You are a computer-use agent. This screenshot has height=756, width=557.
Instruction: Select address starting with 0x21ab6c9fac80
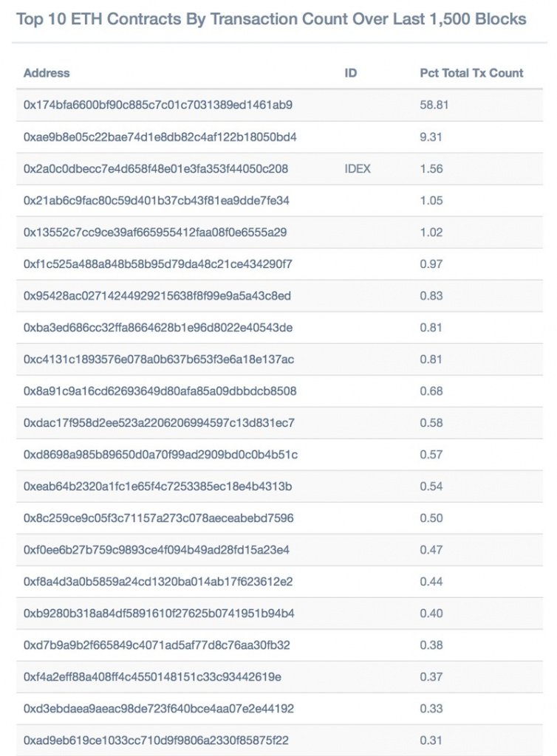(x=157, y=200)
